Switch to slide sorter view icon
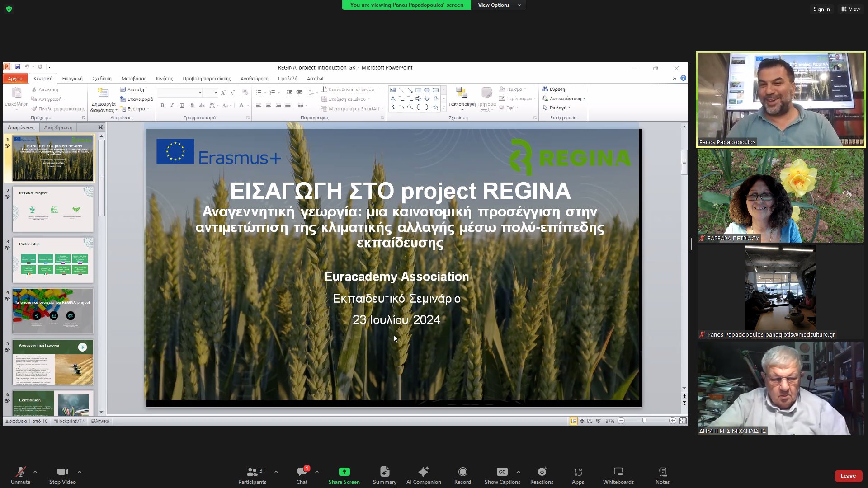This screenshot has width=868, height=488. click(x=582, y=421)
